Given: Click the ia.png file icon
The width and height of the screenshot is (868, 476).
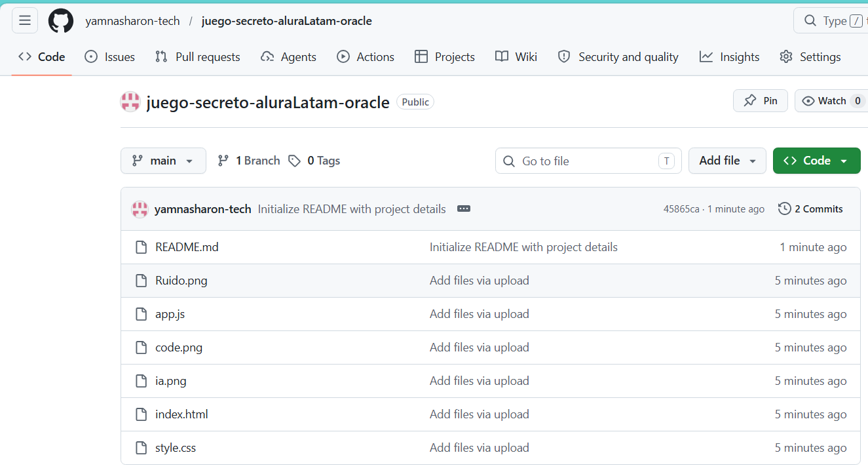Looking at the screenshot, I should (141, 381).
